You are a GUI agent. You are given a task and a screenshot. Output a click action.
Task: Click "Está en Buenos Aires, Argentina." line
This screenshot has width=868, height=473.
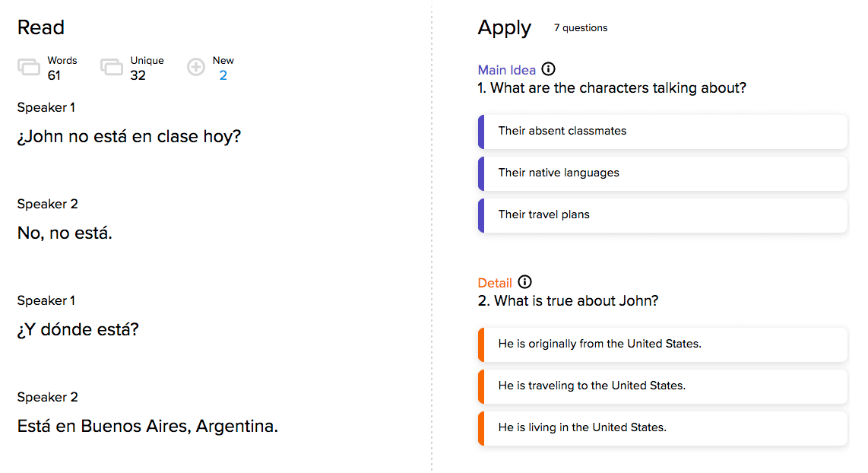[x=147, y=427]
